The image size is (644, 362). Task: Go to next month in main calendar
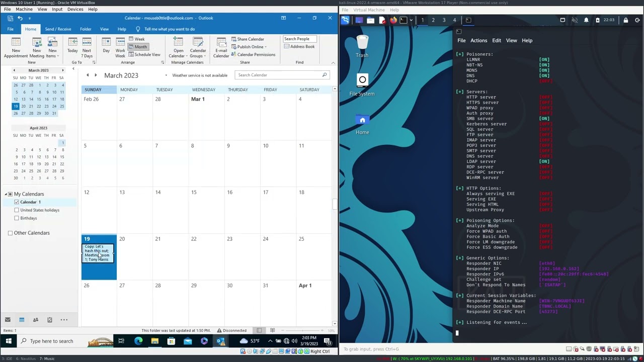[96, 75]
